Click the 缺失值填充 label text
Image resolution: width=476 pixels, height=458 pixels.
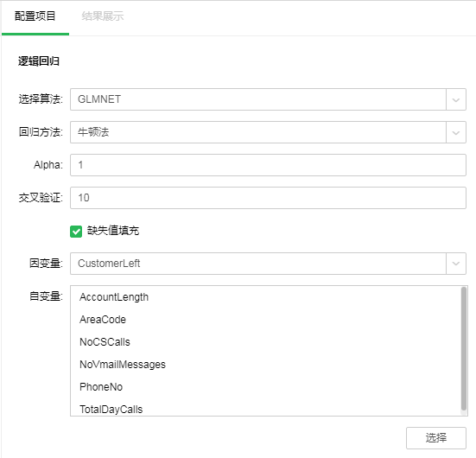pos(113,231)
